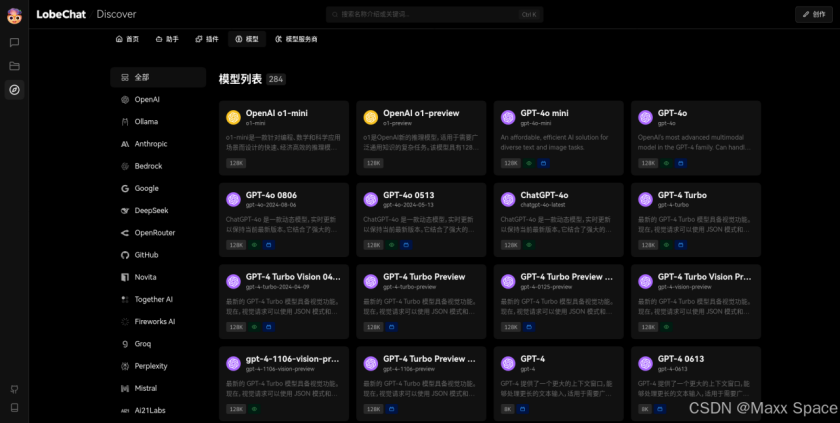Click the gpt-4o-2024-08-06 model ID text

(271, 205)
